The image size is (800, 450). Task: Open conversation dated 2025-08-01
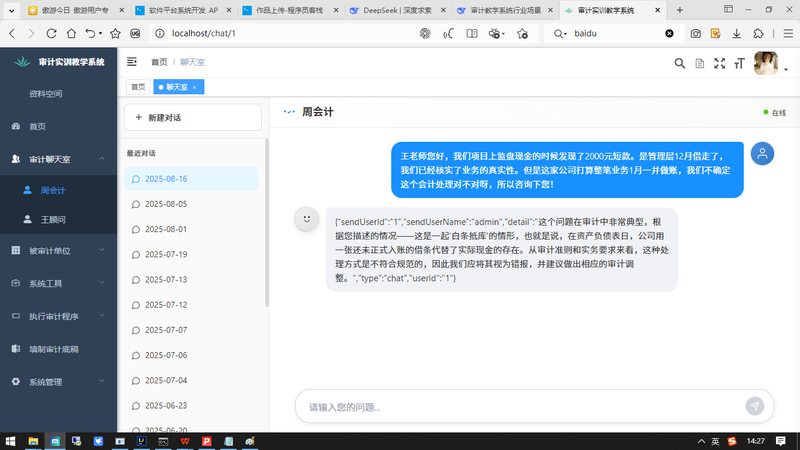(191, 229)
